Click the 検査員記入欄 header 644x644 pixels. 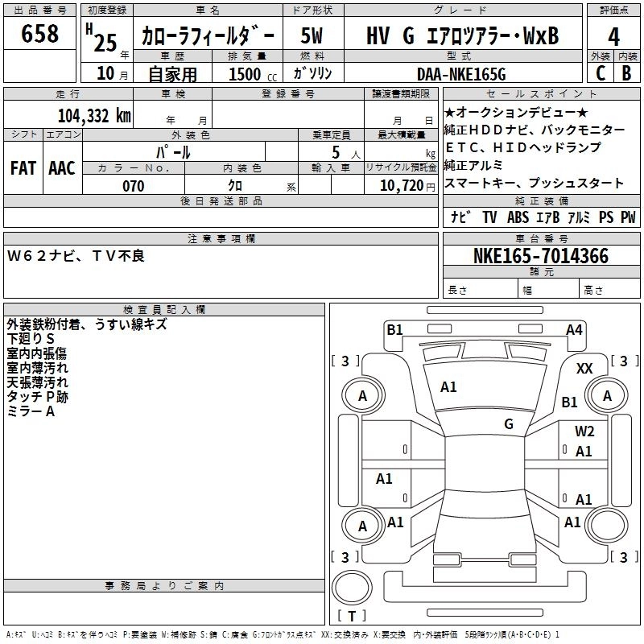(x=164, y=310)
